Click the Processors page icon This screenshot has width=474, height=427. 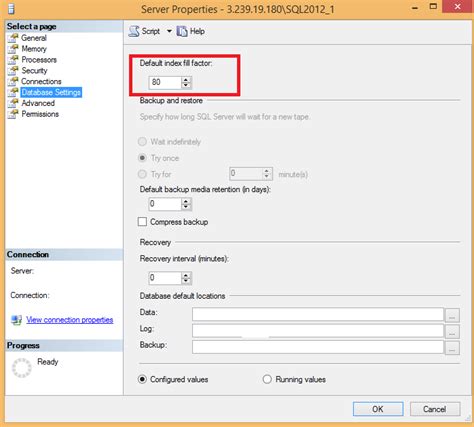point(13,60)
